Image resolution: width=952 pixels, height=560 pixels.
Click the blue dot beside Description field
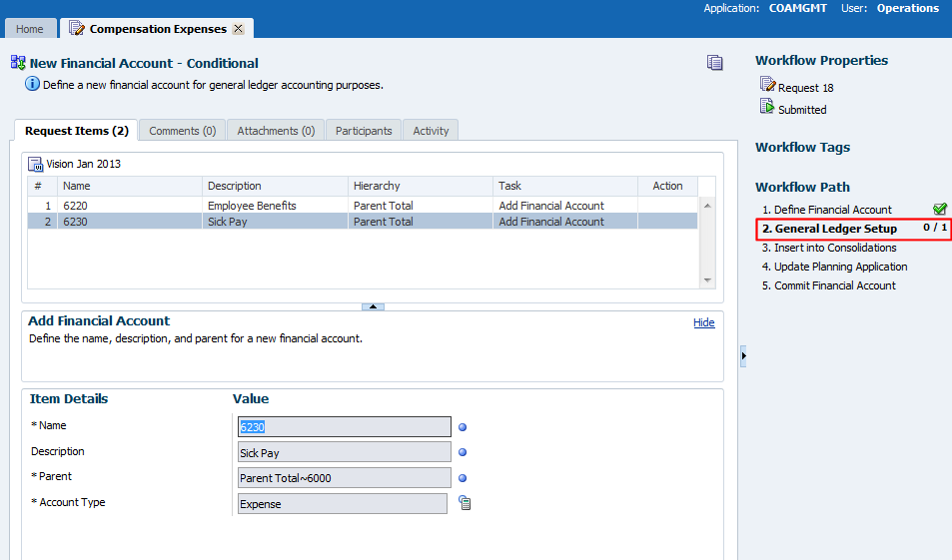(x=463, y=453)
